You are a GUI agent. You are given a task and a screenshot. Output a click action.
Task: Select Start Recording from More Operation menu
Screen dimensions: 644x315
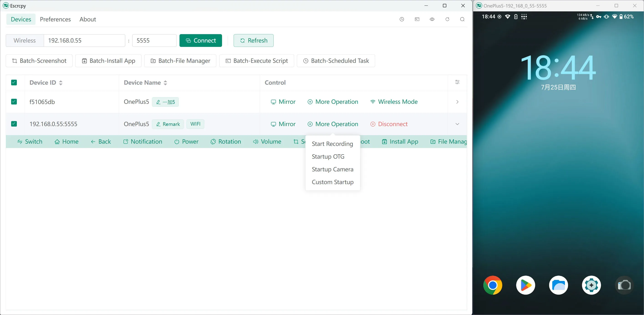point(332,143)
